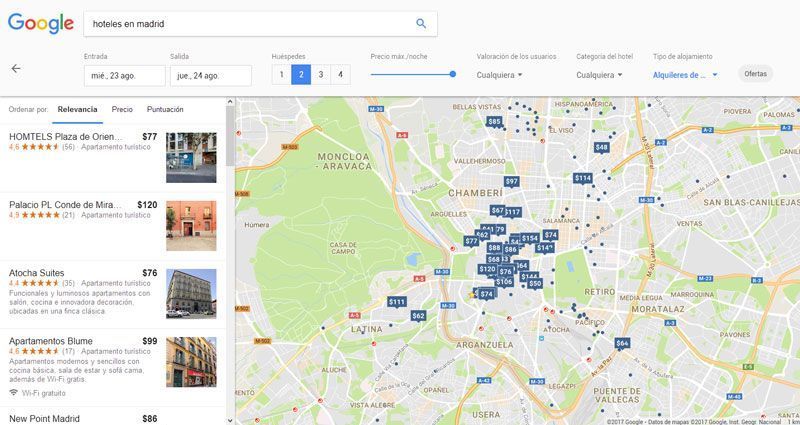
Task: Open Categoría del hotel dropdown
Action: pyautogui.click(x=599, y=75)
